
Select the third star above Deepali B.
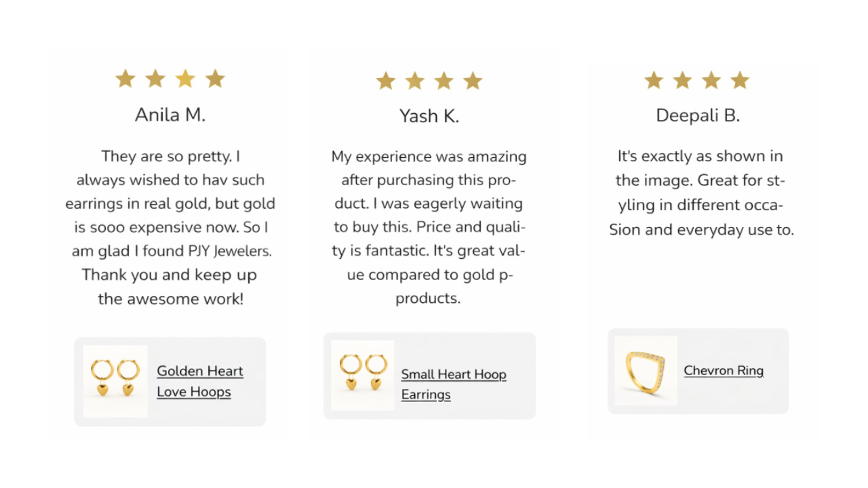click(711, 81)
